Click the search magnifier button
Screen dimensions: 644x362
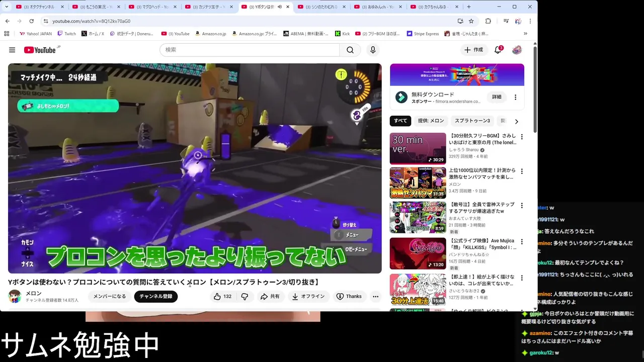(x=350, y=50)
